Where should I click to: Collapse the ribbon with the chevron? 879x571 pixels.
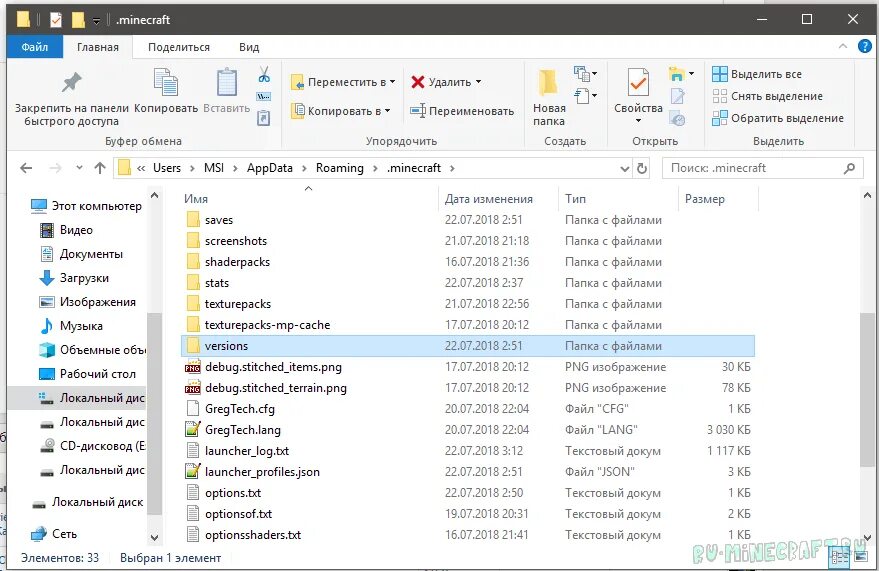coord(843,47)
